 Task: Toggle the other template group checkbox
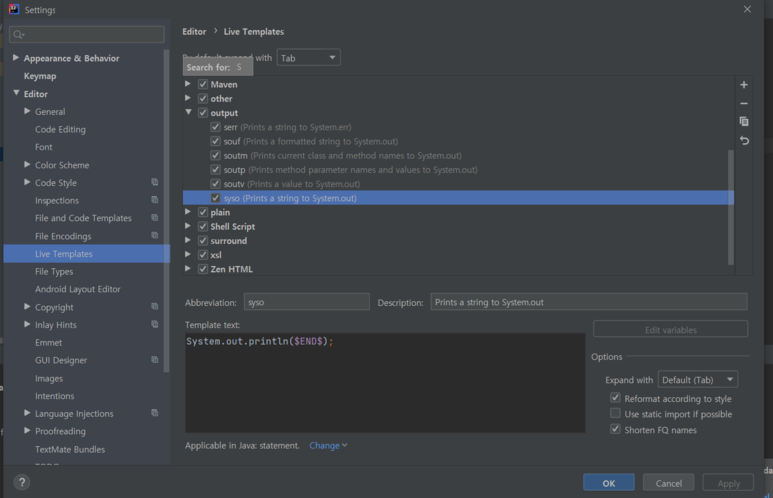coord(203,99)
